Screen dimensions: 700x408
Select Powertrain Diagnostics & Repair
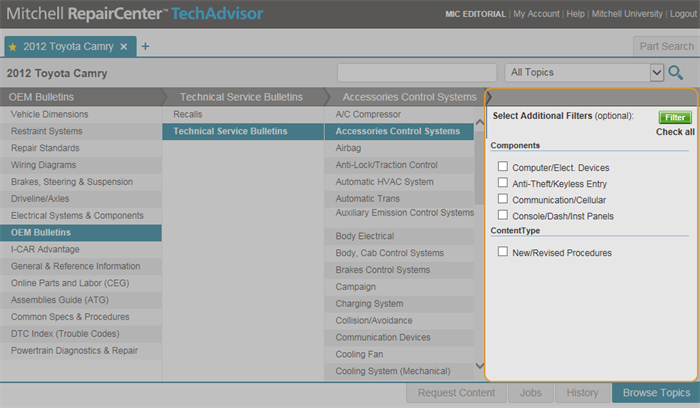point(81,351)
